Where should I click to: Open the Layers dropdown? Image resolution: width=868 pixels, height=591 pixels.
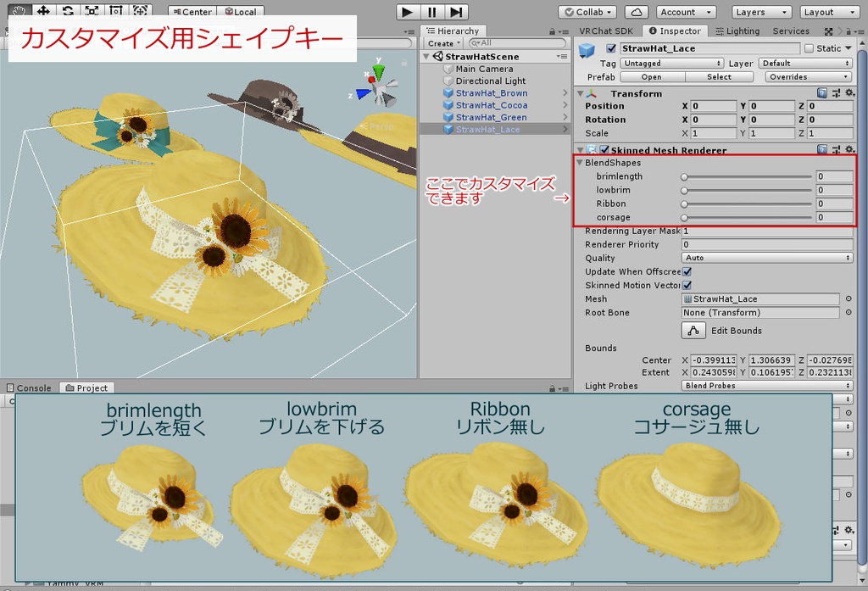pos(761,12)
